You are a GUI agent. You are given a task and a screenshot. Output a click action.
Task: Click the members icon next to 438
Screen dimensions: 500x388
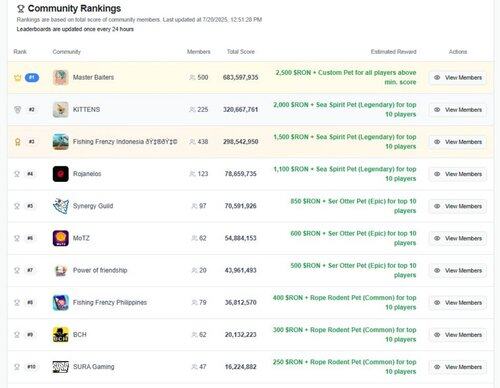(x=192, y=142)
